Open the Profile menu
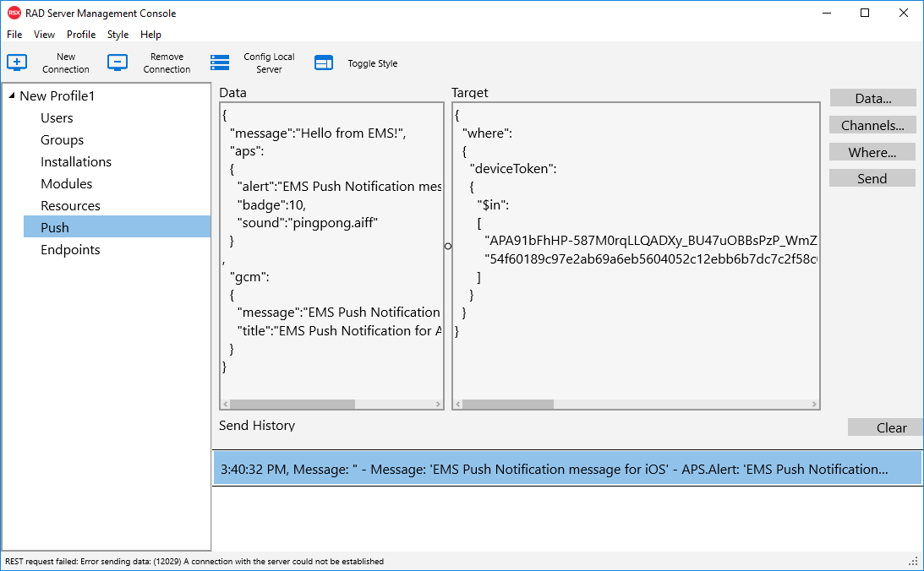 [80, 35]
